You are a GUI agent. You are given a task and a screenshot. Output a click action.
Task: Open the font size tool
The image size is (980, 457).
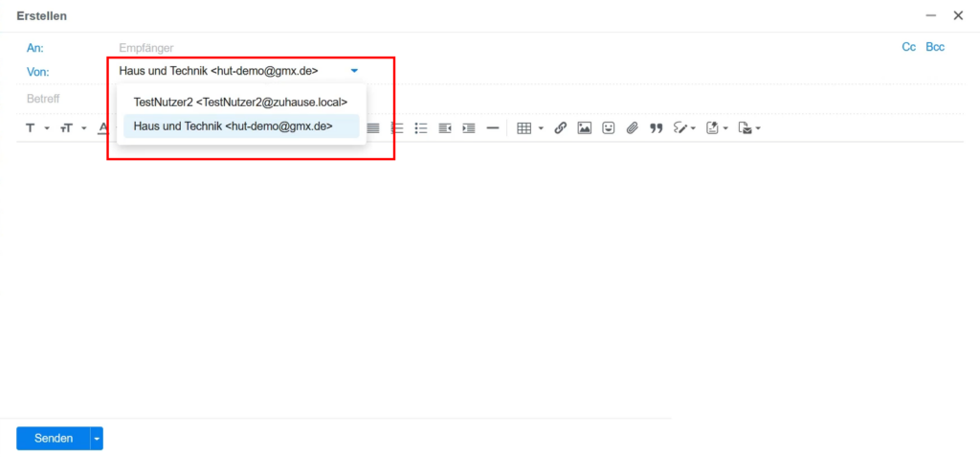click(x=66, y=128)
